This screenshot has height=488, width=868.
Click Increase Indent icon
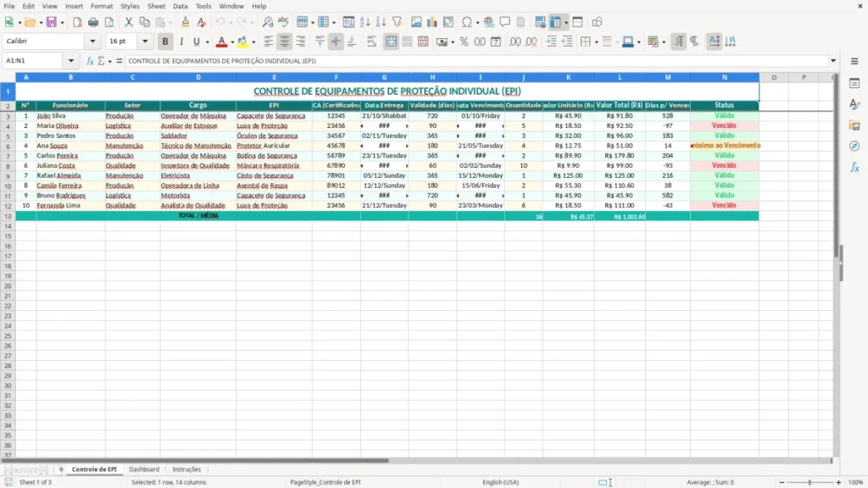[551, 42]
